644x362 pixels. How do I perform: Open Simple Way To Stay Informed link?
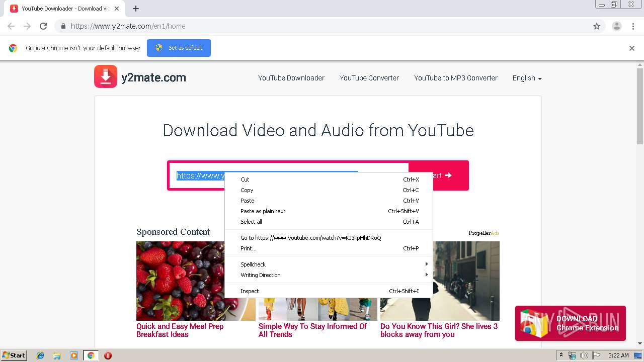click(313, 330)
